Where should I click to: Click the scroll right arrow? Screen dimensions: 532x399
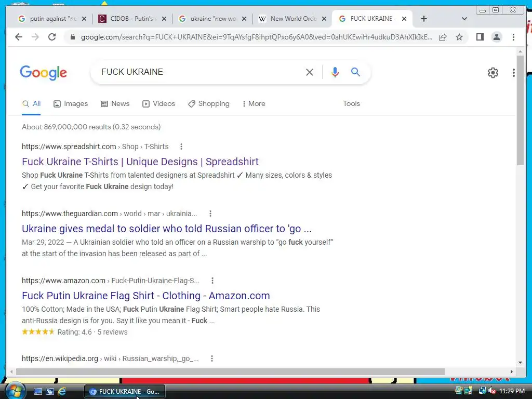pos(512,372)
